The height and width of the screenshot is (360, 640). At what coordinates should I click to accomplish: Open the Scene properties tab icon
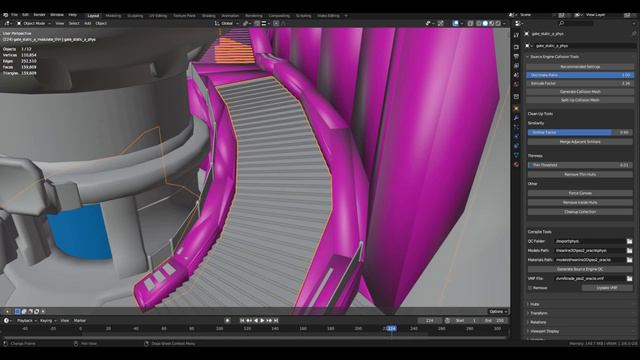[x=516, y=75]
